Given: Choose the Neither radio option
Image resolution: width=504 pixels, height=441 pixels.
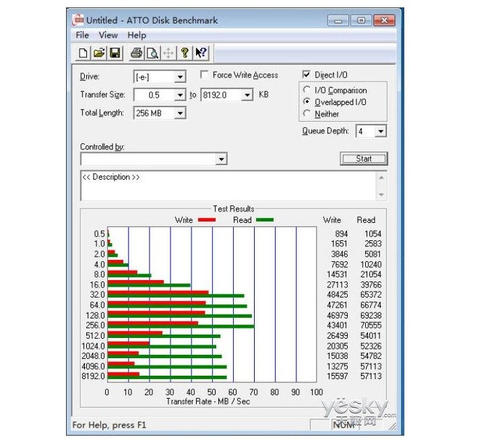Looking at the screenshot, I should tap(307, 114).
